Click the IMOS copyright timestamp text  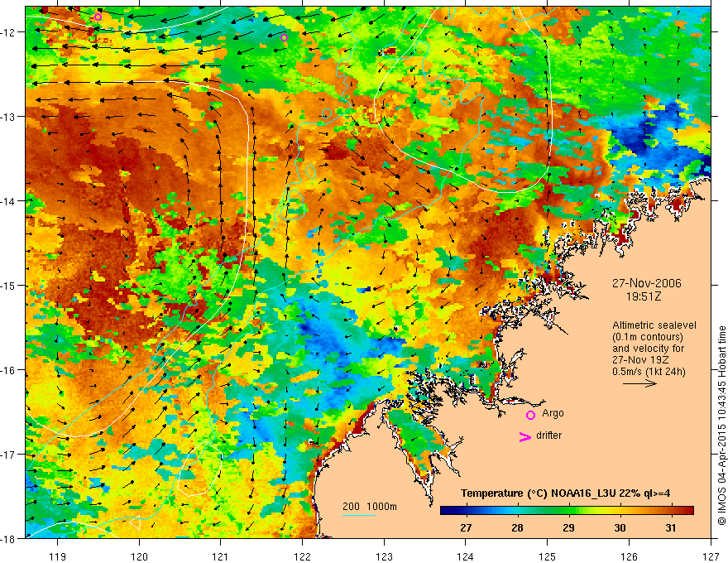click(721, 426)
